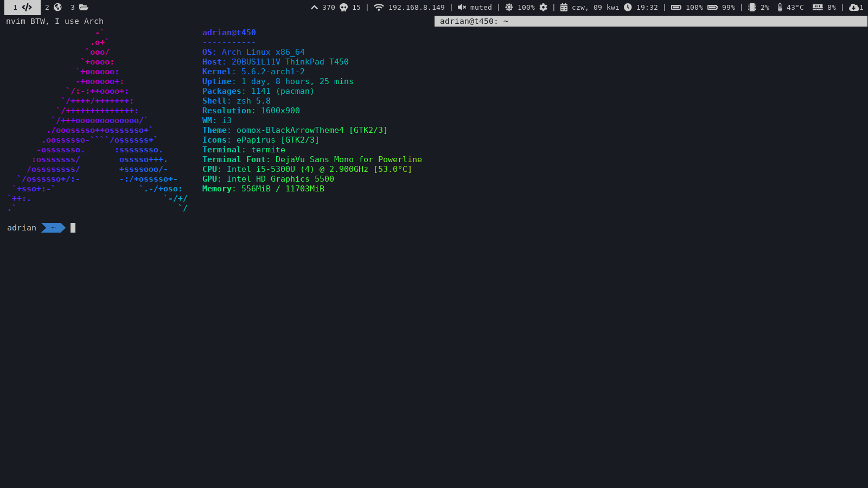Click the time 19:32
868x488 pixels.
tap(647, 8)
